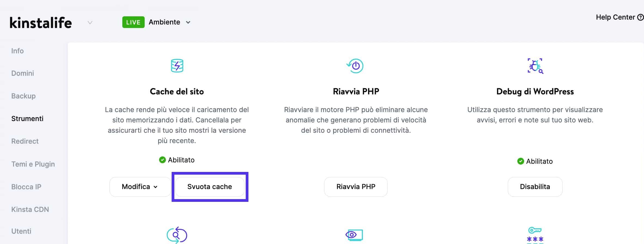
Task: Click the green LIVE environment badge
Action: [133, 22]
